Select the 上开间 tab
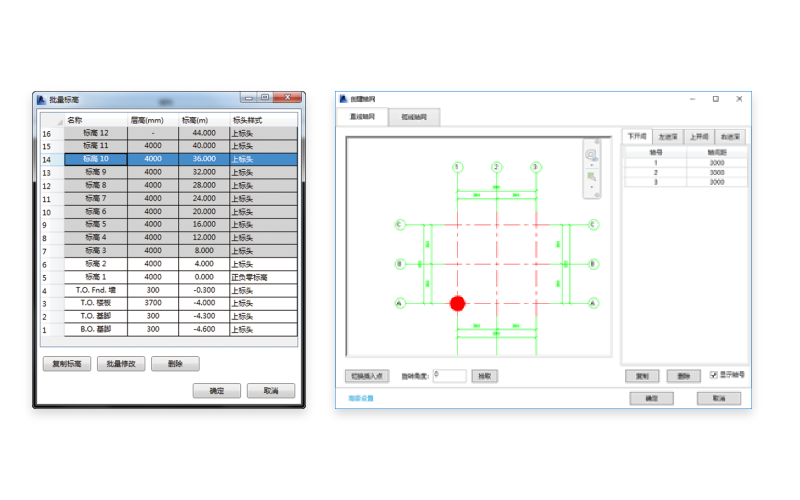 (699, 137)
